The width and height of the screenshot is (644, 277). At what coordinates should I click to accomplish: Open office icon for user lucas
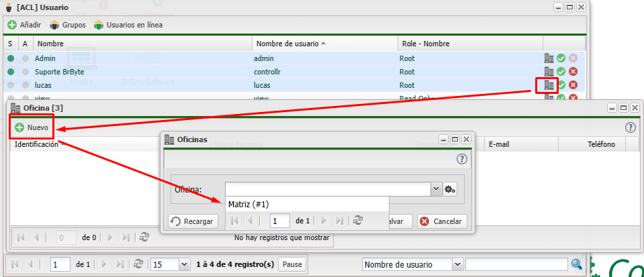coord(549,85)
